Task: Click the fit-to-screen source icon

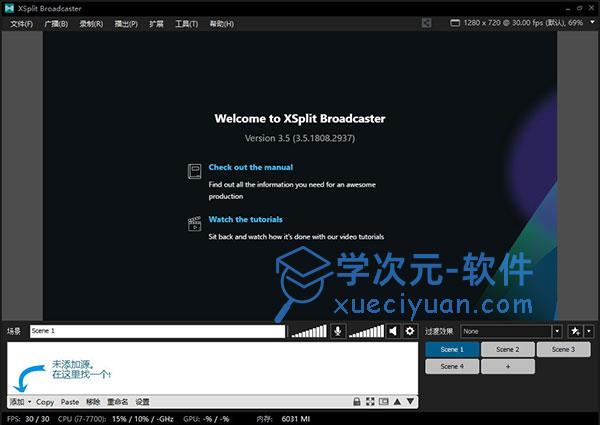Action: (370, 401)
